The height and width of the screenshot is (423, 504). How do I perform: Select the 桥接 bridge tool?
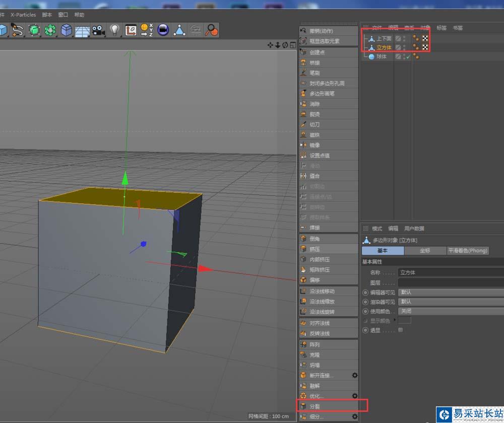point(329,62)
